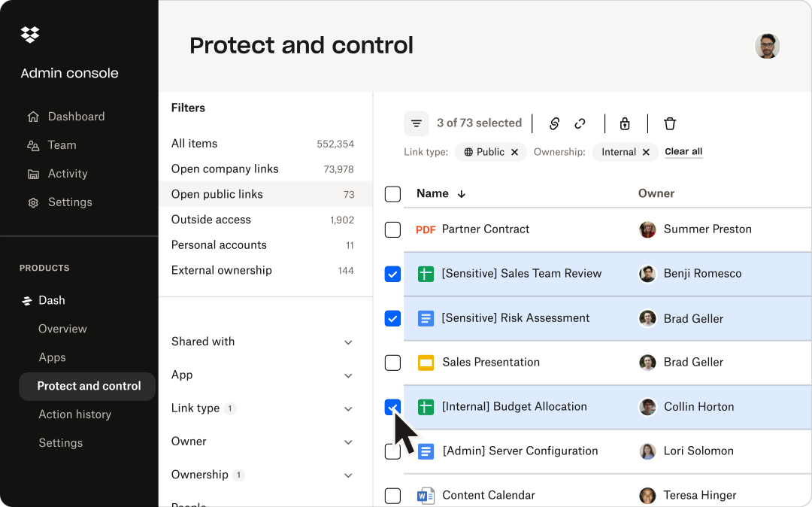Uncheck the [Sensitive] Risk Assessment row
This screenshot has width=812, height=507.
(x=392, y=318)
